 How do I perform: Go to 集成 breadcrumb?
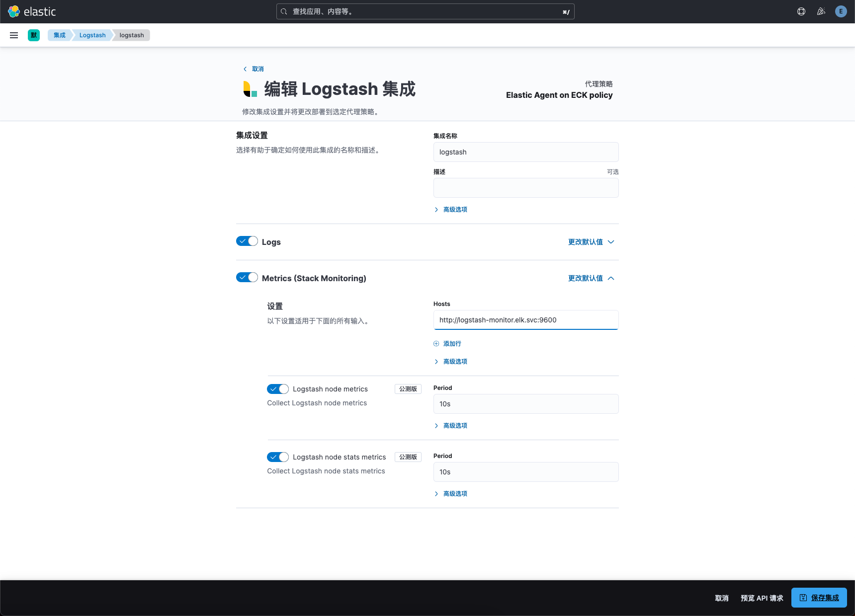coord(60,35)
